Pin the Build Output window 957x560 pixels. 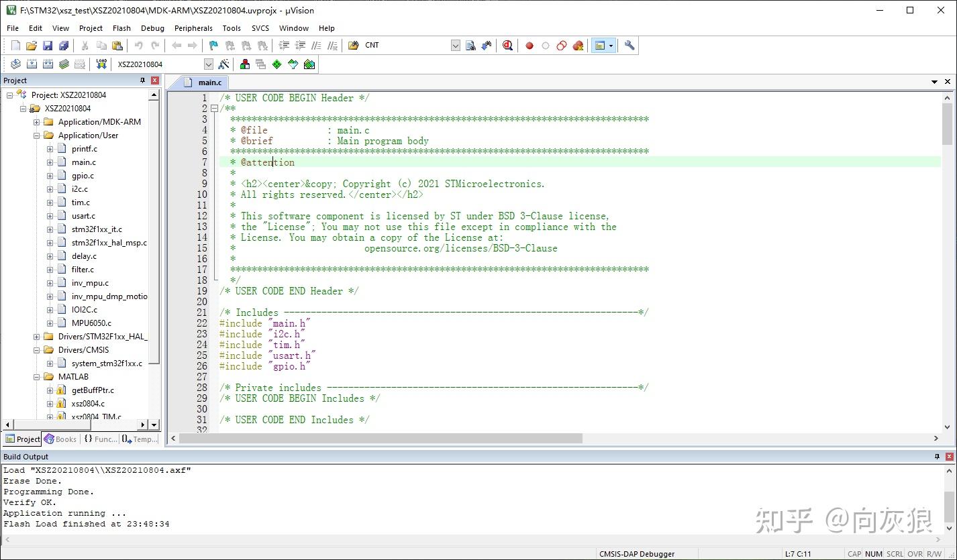(x=938, y=456)
